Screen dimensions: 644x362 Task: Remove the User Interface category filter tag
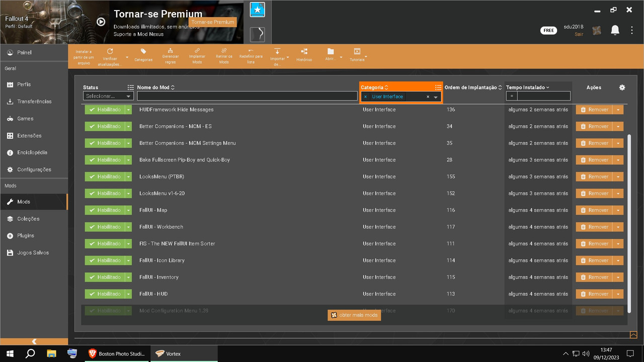click(x=366, y=97)
